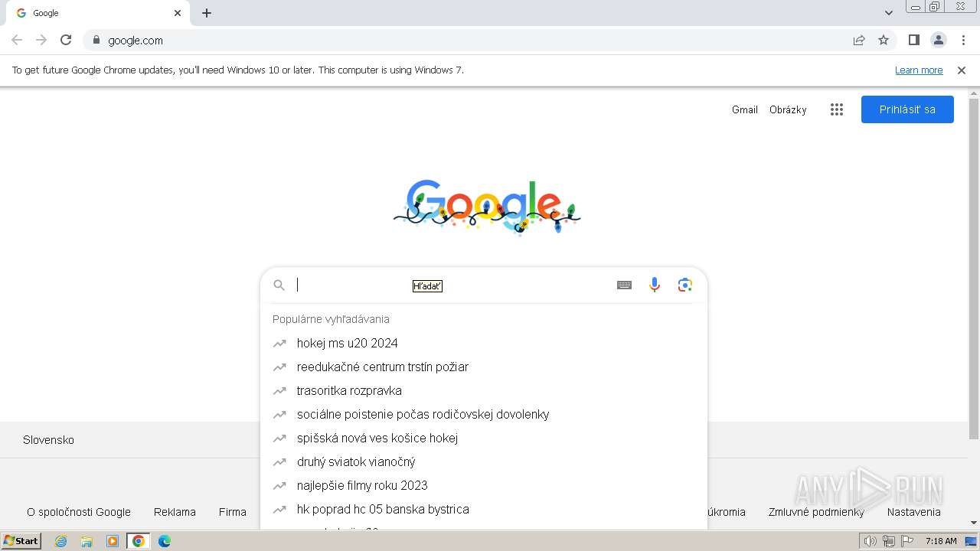Select the Chrome taskbar button
The width and height of the screenshot is (980, 551).
click(139, 541)
